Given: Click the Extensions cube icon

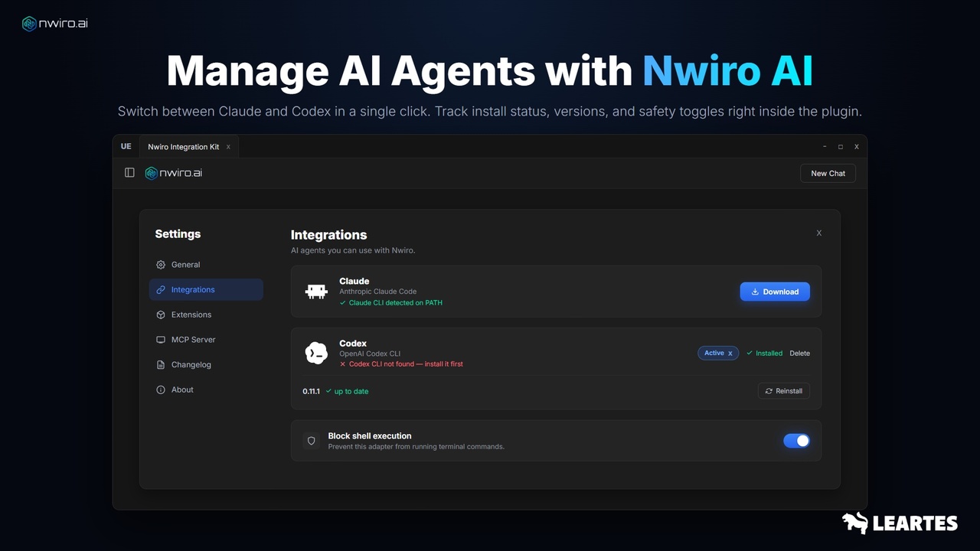Looking at the screenshot, I should point(161,315).
